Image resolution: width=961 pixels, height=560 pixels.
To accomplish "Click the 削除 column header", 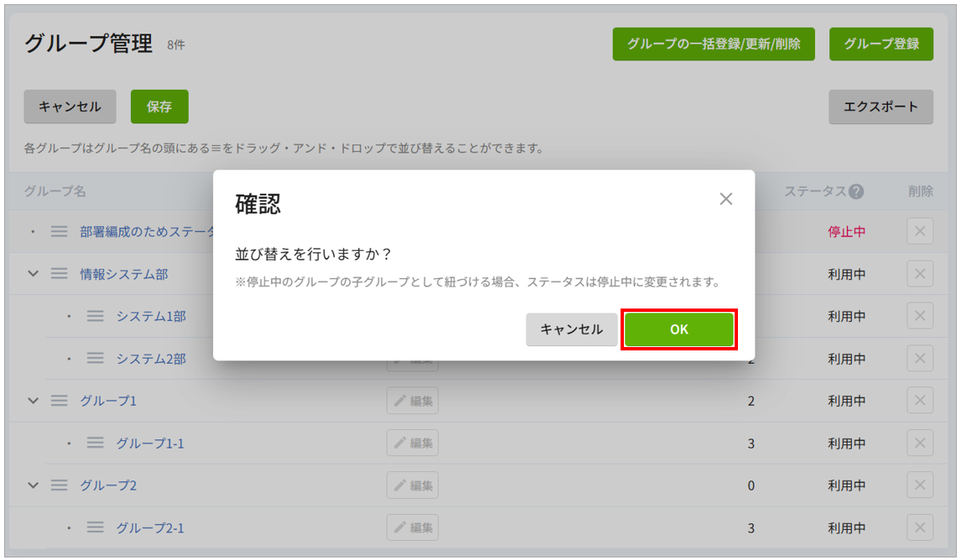I will [x=921, y=192].
